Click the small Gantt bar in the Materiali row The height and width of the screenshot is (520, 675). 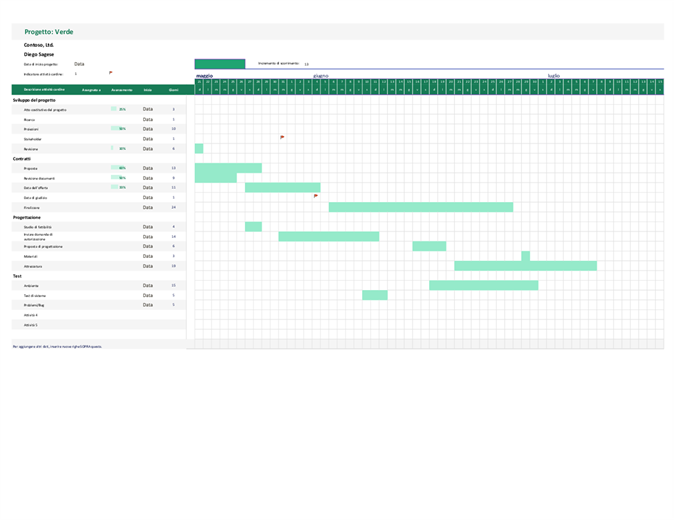[526, 256]
